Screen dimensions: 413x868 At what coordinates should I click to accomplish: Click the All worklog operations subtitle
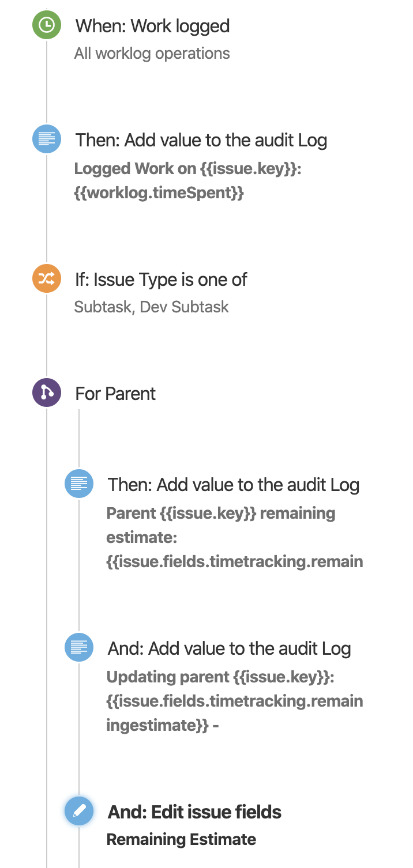point(152,53)
